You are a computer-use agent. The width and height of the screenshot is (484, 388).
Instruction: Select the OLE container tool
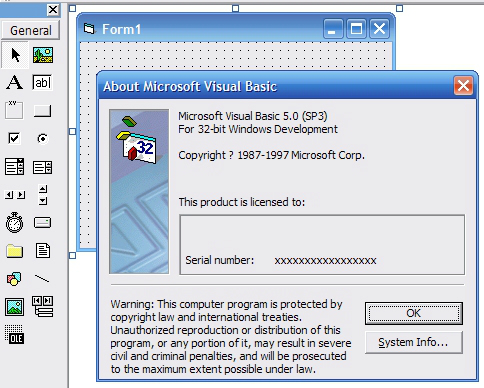[x=14, y=334]
